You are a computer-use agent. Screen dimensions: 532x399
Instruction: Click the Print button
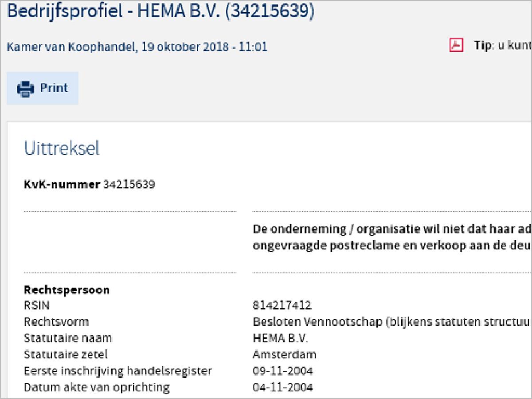[x=42, y=88]
